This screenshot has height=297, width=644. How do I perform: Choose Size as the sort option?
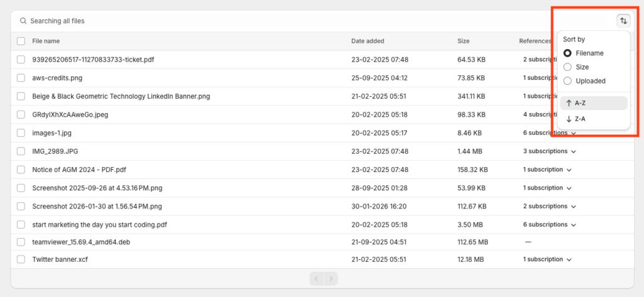(567, 67)
